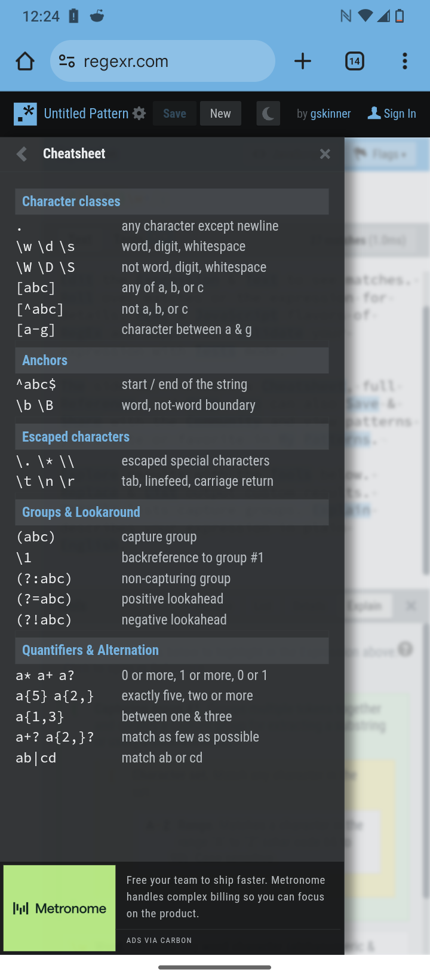Click the New button
The image size is (430, 980).
[220, 114]
